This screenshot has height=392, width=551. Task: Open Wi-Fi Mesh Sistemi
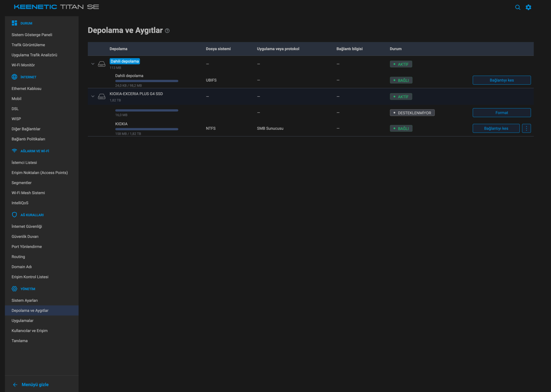tap(28, 193)
